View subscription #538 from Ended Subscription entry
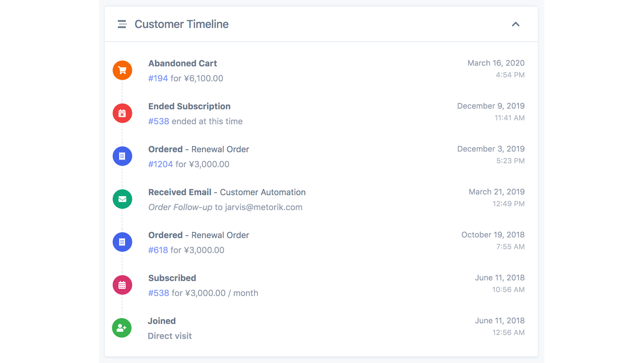The width and height of the screenshot is (644, 363). coord(159,121)
